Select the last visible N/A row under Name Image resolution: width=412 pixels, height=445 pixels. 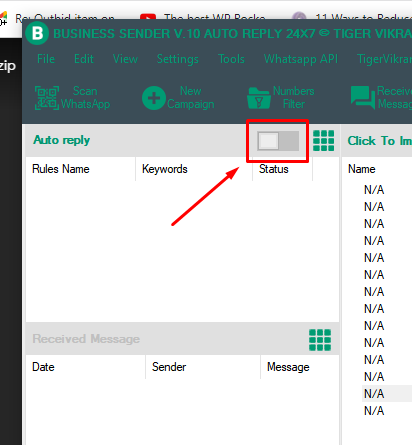pos(374,411)
